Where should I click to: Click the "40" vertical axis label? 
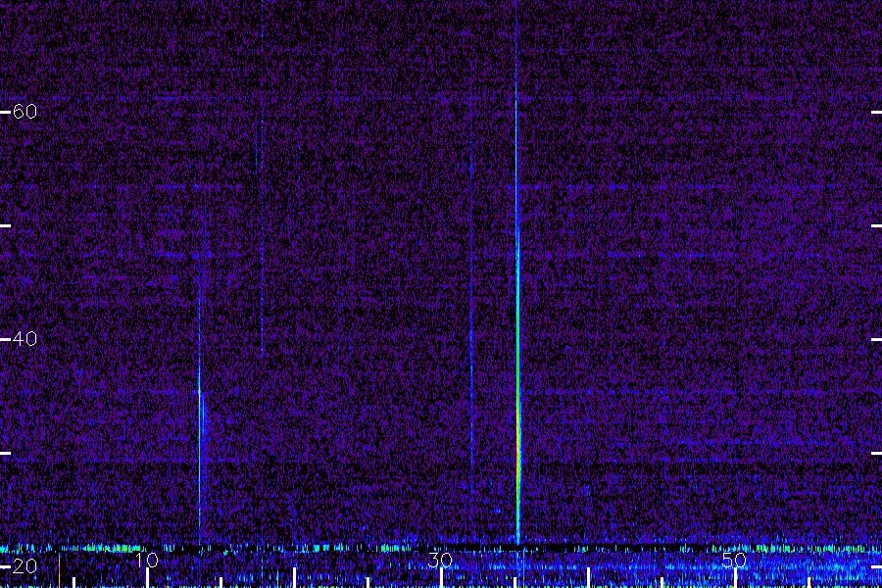point(24,339)
